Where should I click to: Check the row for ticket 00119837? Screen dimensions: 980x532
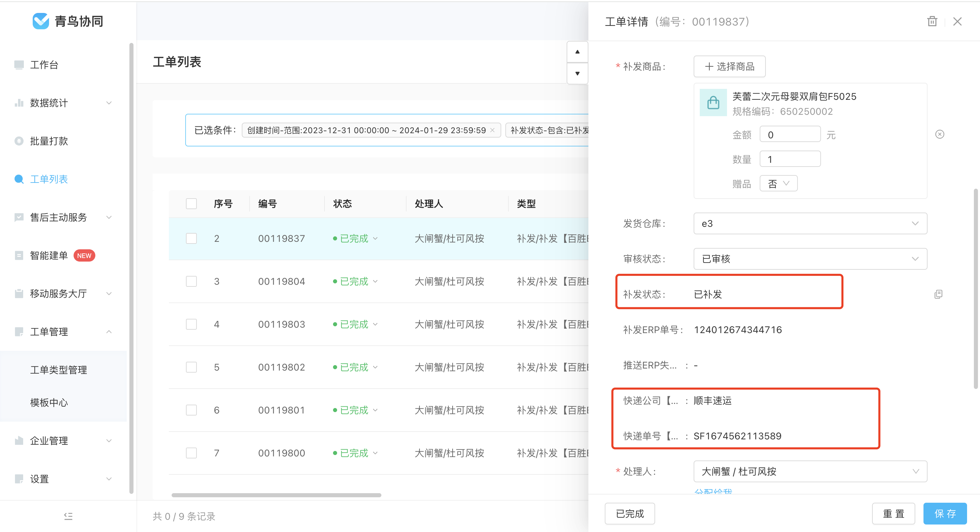click(x=191, y=238)
